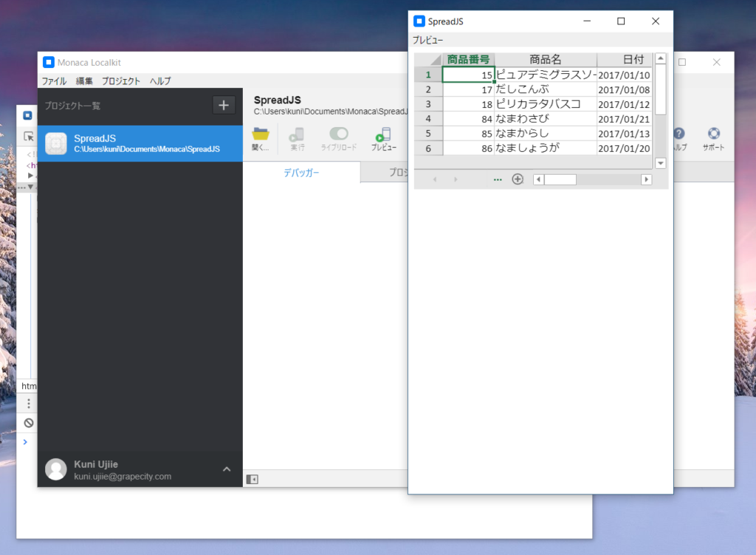Select date cell 2017/01/21
The width and height of the screenshot is (756, 555).
(x=625, y=119)
